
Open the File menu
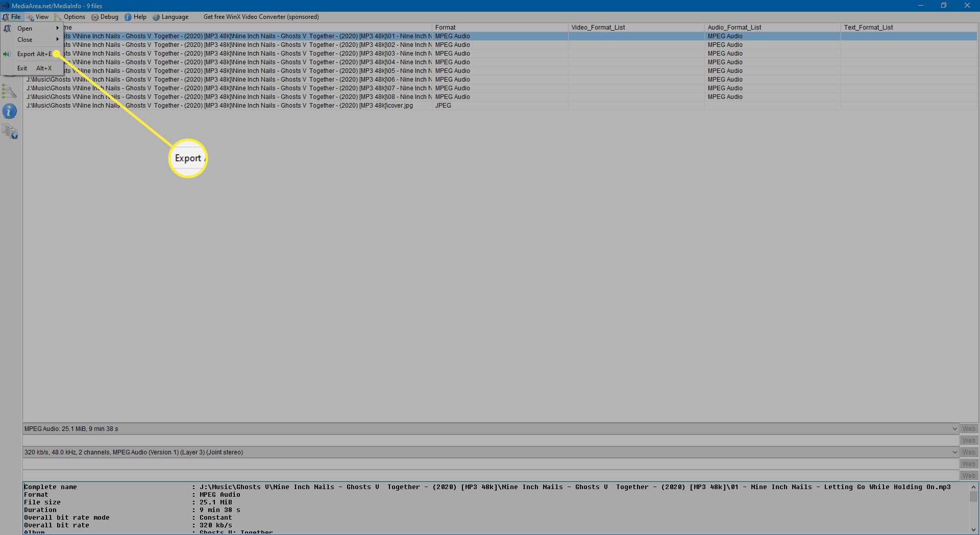click(12, 17)
